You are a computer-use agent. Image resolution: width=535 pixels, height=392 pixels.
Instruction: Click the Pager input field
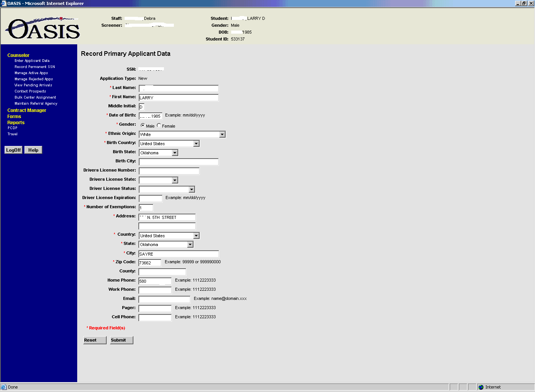(x=155, y=309)
